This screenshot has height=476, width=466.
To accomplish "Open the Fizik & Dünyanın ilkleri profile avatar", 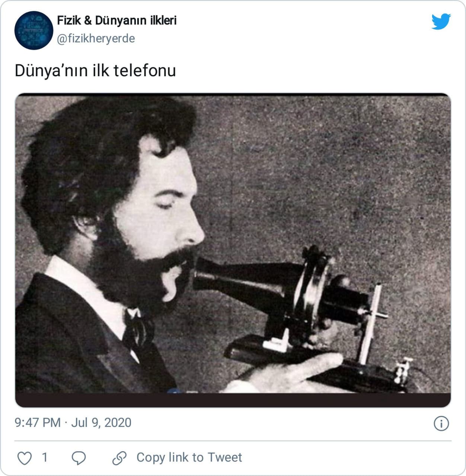I will tap(33, 30).
